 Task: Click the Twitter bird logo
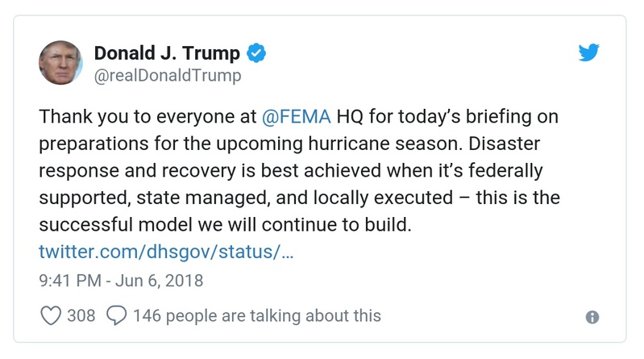(x=590, y=54)
